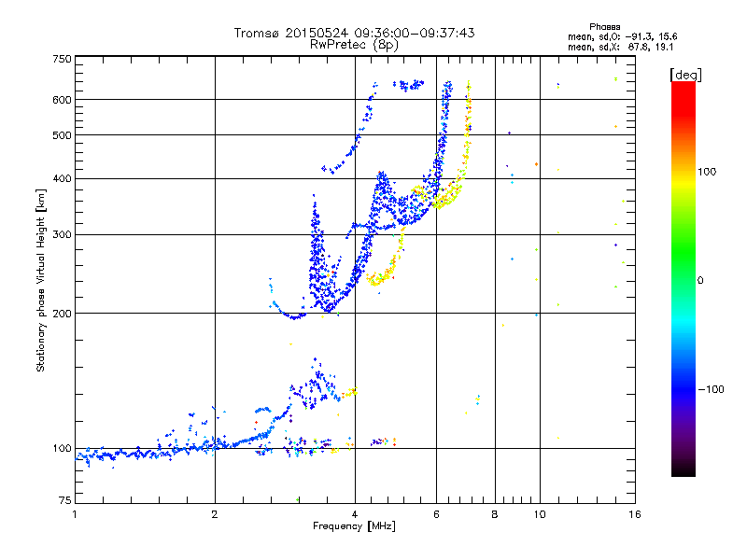
Task: Click the y-axis tick label '400'
Action: pos(62,178)
